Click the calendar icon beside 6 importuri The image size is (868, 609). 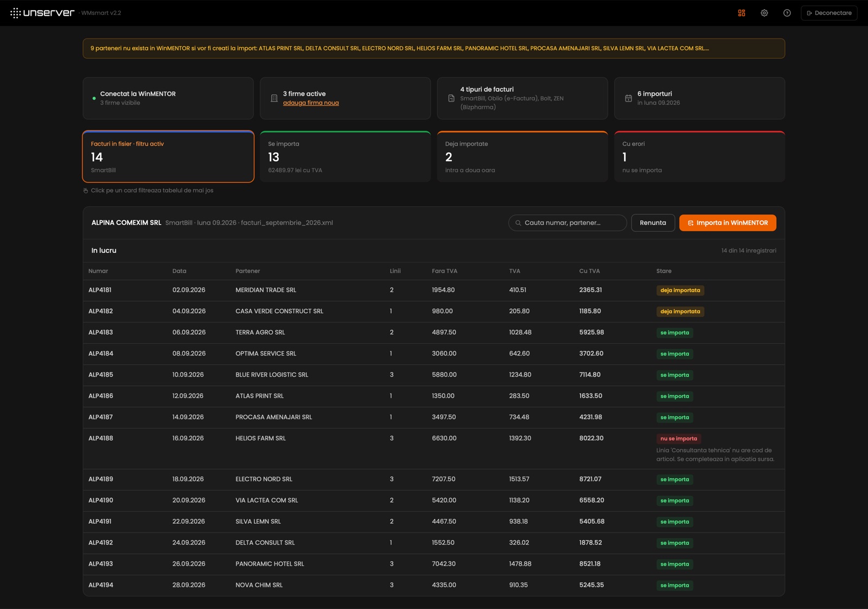[628, 98]
